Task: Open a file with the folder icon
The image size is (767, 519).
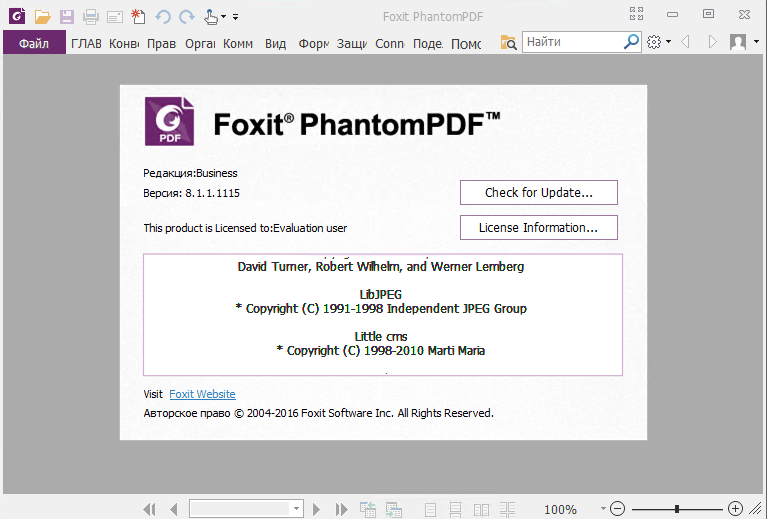Action: [x=43, y=17]
